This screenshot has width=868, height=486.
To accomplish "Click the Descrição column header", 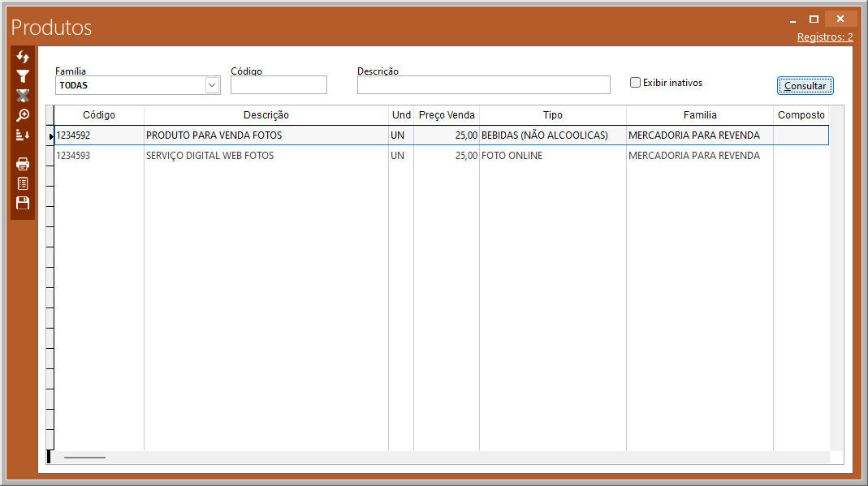I will click(266, 115).
